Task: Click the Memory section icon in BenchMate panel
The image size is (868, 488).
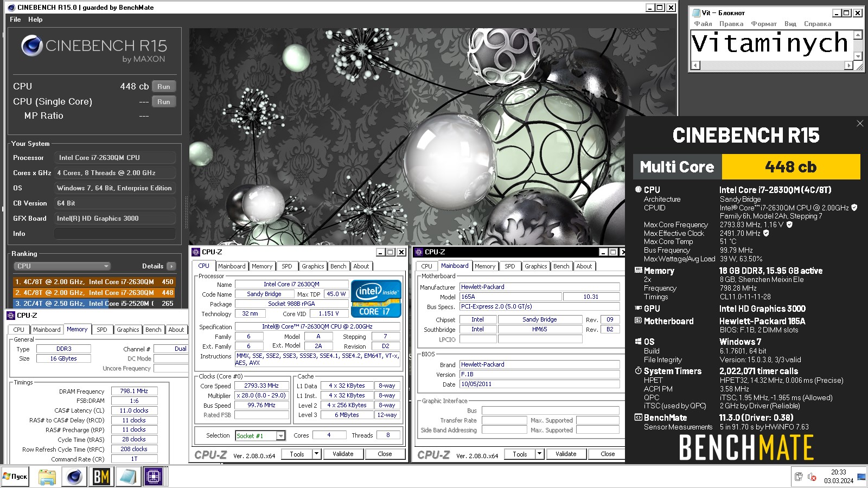Action: click(x=639, y=270)
